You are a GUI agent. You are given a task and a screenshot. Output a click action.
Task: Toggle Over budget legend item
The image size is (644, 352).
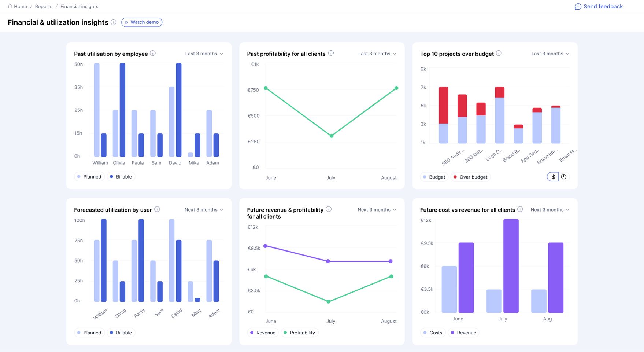click(x=470, y=177)
